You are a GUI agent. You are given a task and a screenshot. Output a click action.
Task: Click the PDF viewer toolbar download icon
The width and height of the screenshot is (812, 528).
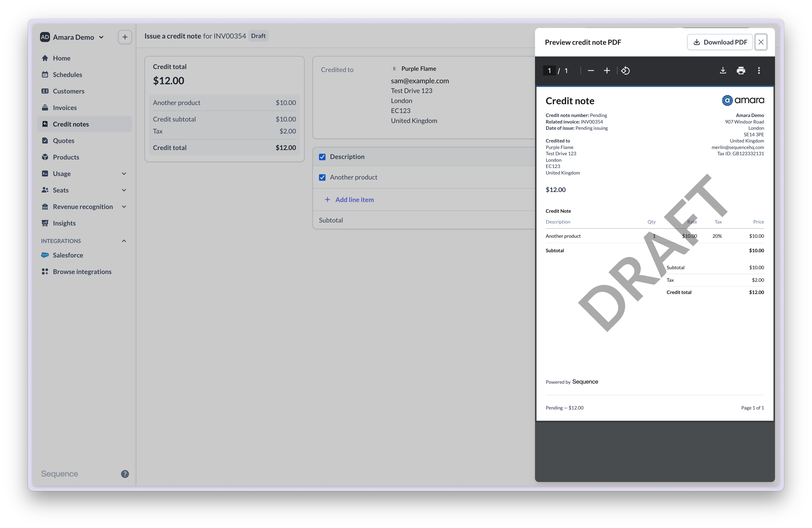click(722, 70)
